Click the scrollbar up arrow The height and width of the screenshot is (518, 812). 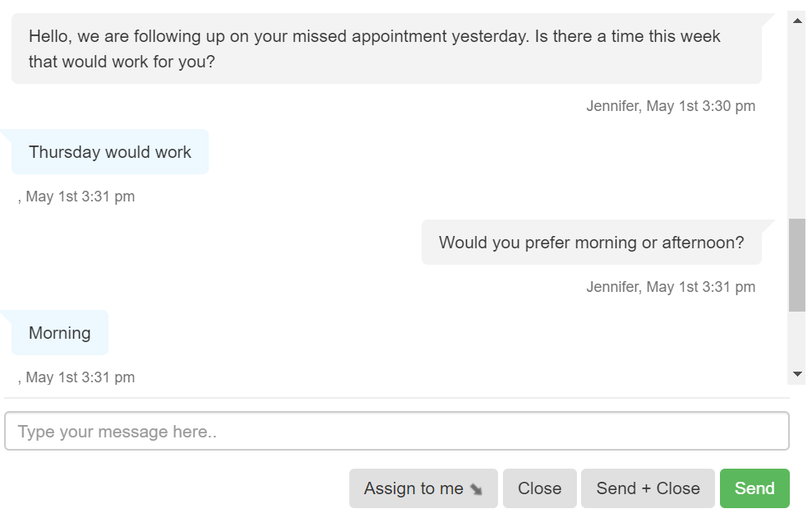[x=796, y=21]
